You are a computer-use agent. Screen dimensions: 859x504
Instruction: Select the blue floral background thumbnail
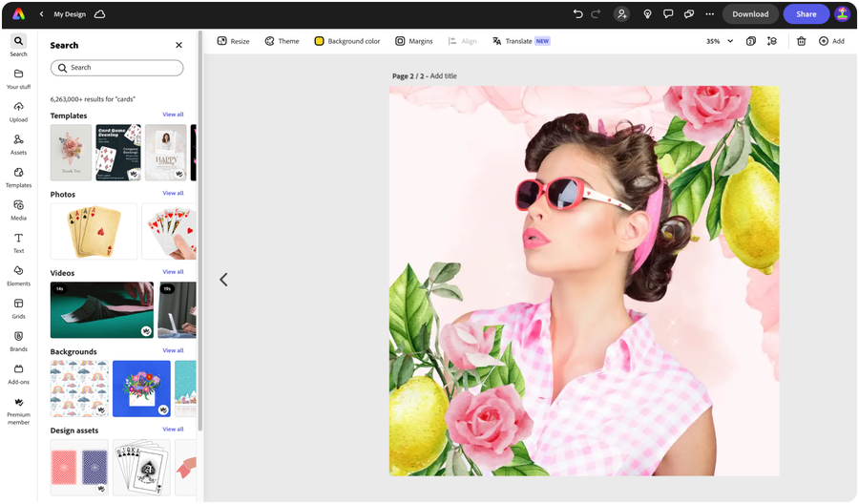pos(141,388)
